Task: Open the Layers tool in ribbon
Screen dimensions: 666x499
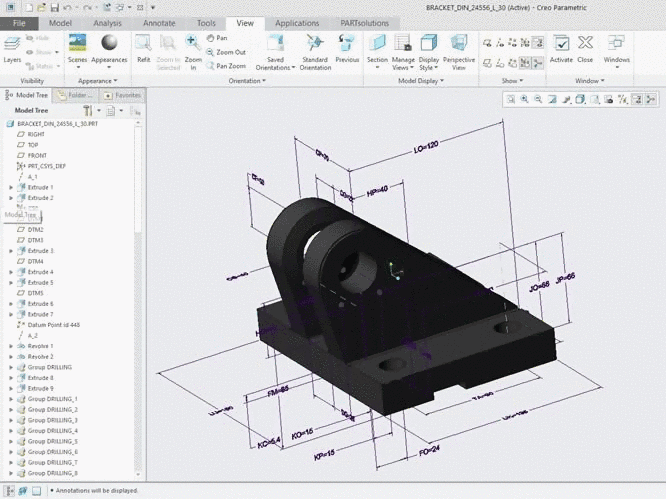Action: [12, 47]
